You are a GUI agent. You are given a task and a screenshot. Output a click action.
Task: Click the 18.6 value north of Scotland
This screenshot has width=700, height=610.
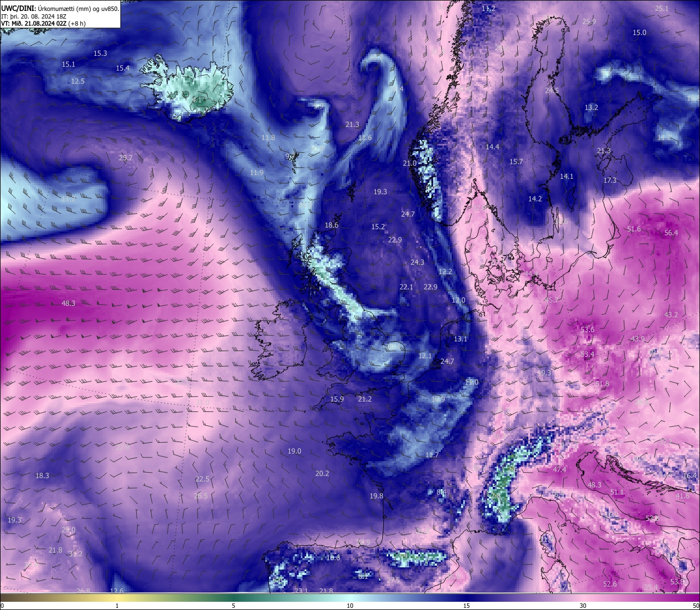(331, 225)
